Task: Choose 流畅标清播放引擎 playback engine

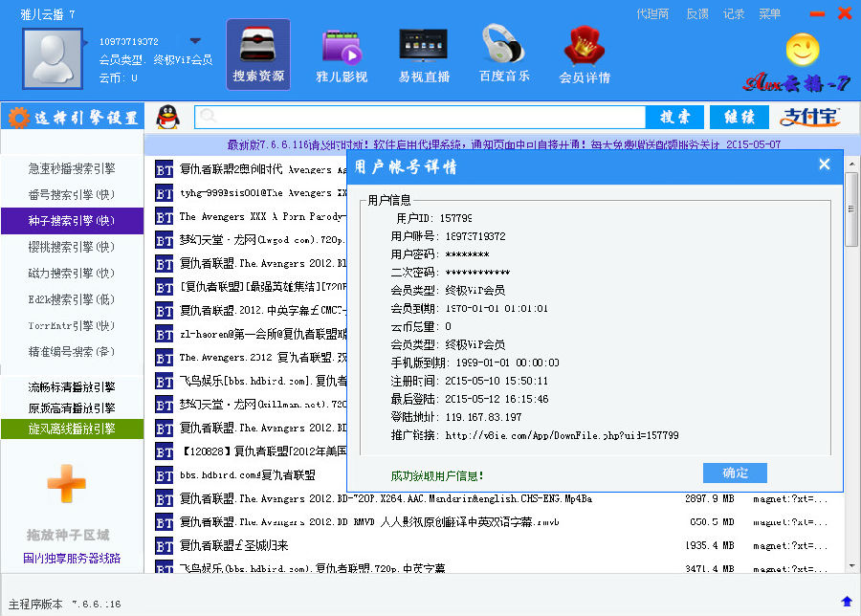Action: coord(72,387)
